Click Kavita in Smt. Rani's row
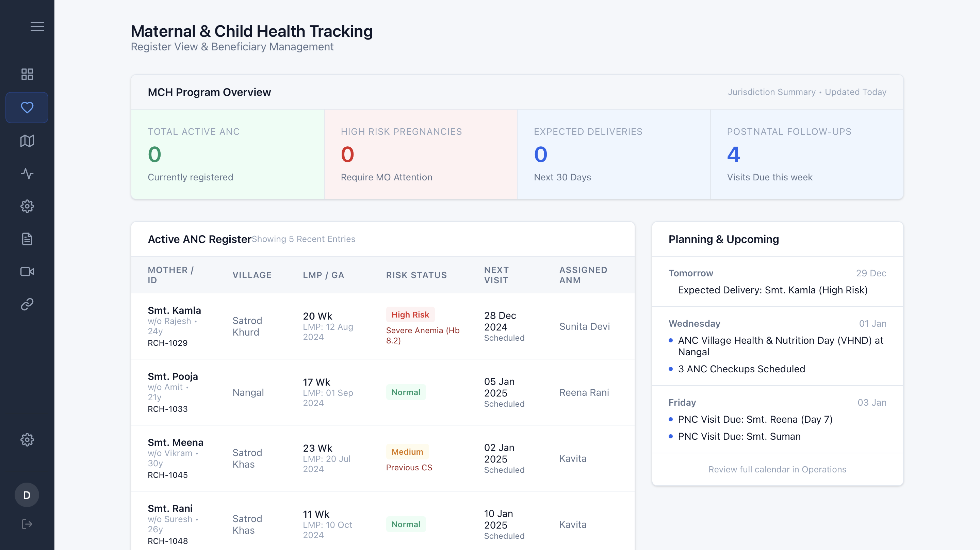Image resolution: width=980 pixels, height=550 pixels. tap(573, 524)
